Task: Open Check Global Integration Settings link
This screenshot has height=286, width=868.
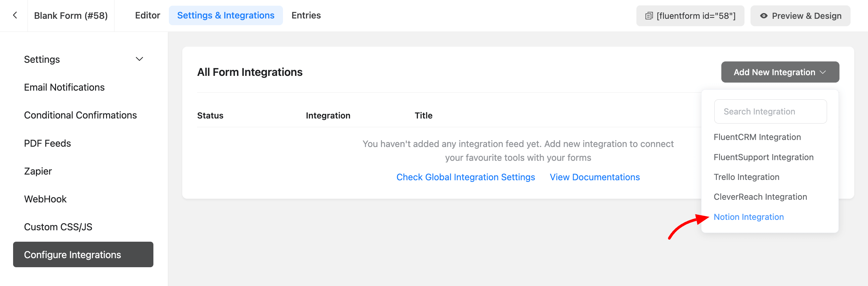Action: click(x=465, y=177)
